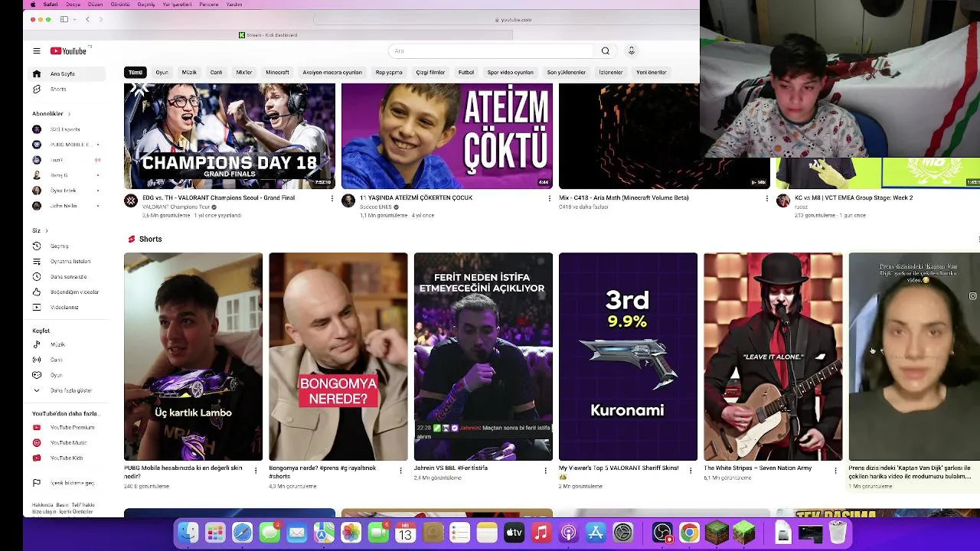Click the YouTube logo

(x=69, y=51)
